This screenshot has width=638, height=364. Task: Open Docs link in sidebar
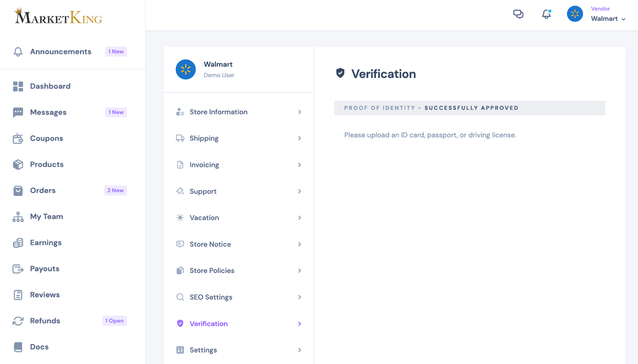[39, 347]
